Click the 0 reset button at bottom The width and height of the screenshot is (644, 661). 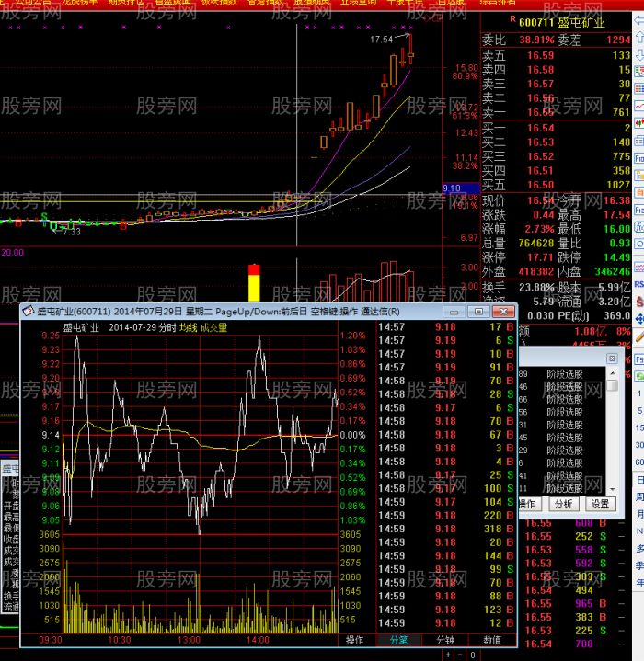[x=472, y=655]
